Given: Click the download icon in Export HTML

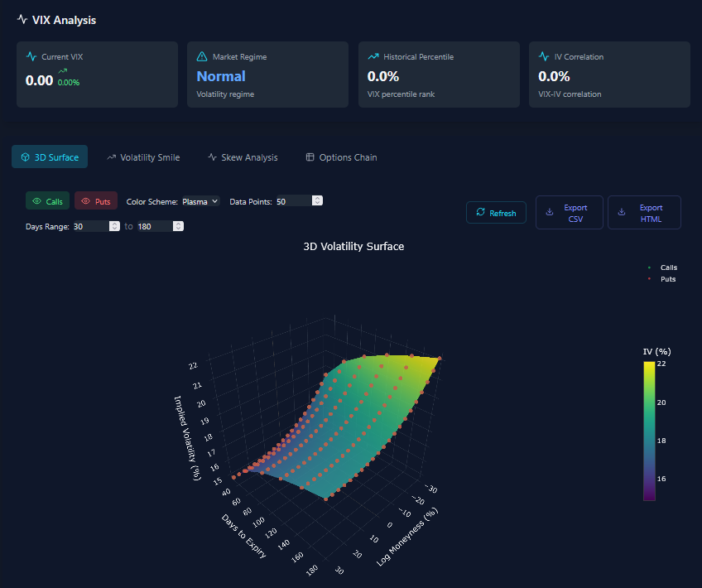Looking at the screenshot, I should click(622, 212).
